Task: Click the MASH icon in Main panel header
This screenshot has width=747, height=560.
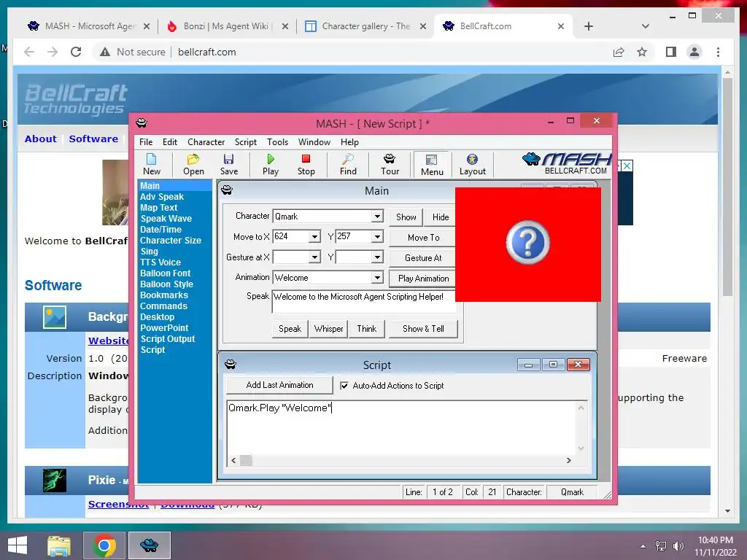Action: click(227, 190)
